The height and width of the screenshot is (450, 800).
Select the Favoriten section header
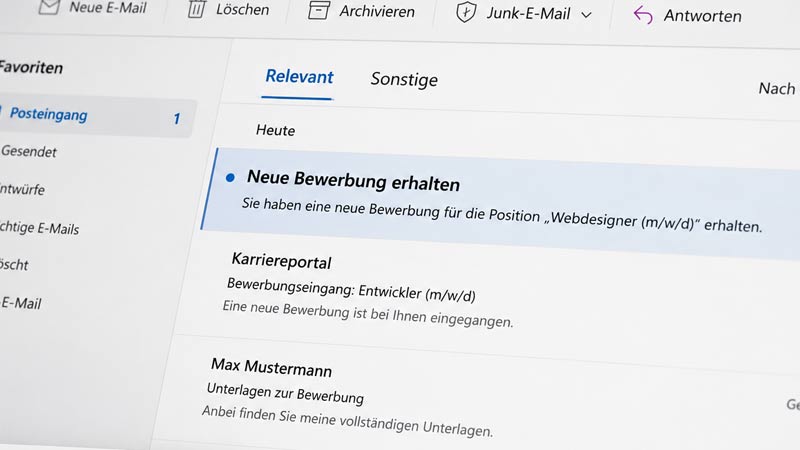(x=31, y=67)
